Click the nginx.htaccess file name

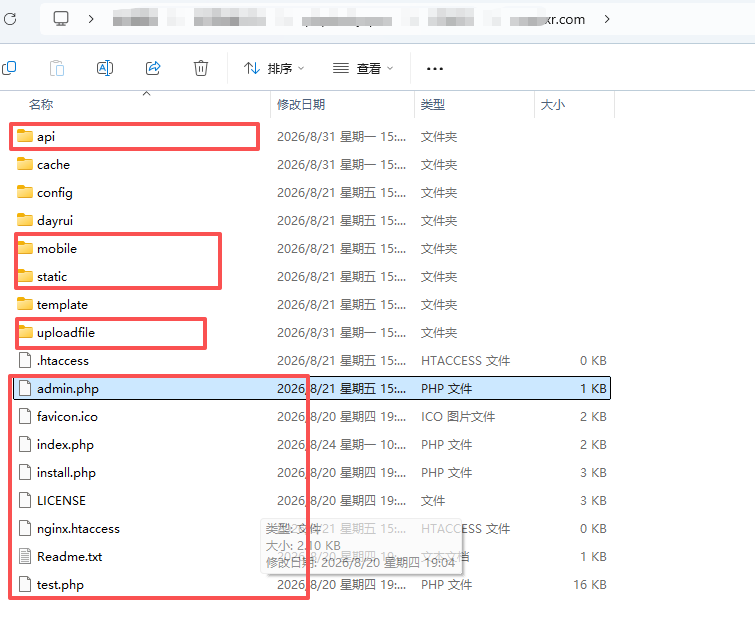coord(78,529)
